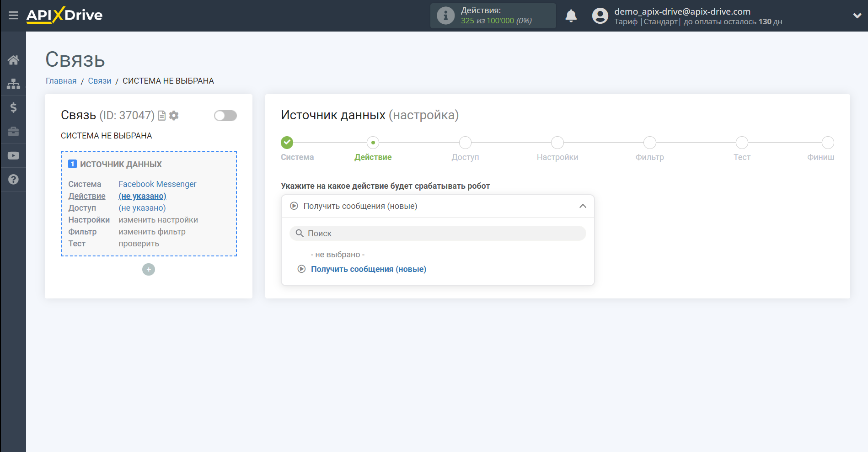Expand the account menu chevron
This screenshot has width=868, height=452.
click(857, 16)
